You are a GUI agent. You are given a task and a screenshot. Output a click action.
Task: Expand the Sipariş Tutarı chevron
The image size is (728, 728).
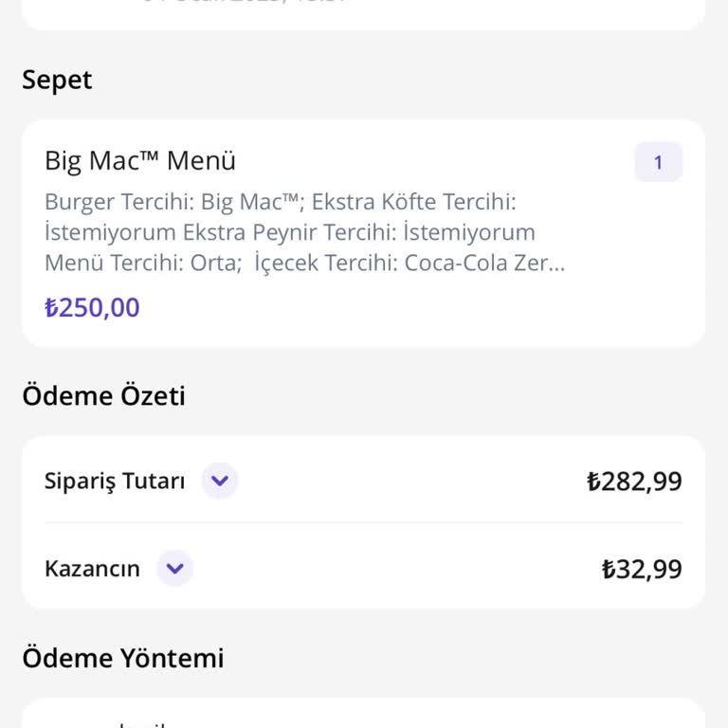[220, 480]
